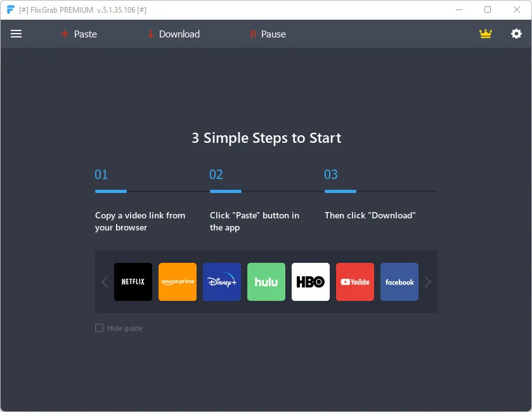Open premium via the crown icon
The height and width of the screenshot is (412, 532).
pos(485,34)
